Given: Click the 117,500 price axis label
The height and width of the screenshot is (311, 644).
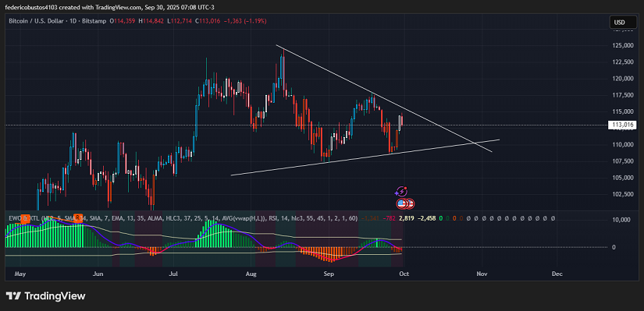Looking at the screenshot, I should point(622,95).
